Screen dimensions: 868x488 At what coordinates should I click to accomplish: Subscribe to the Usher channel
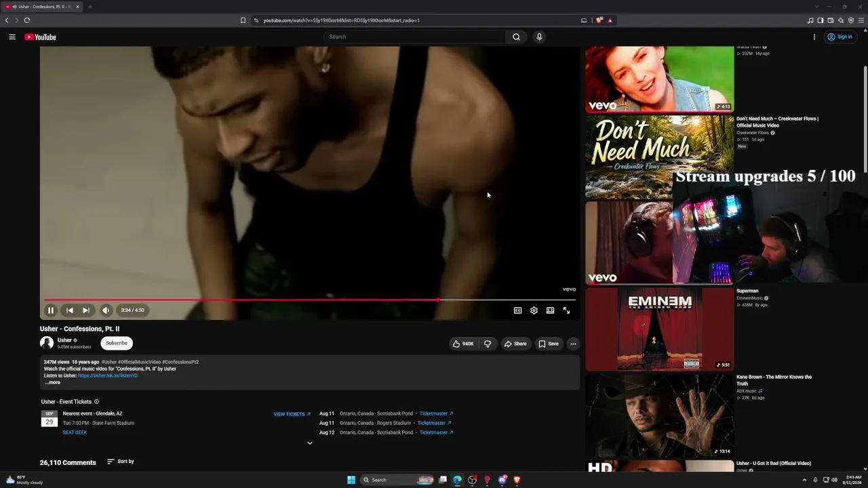(117, 343)
